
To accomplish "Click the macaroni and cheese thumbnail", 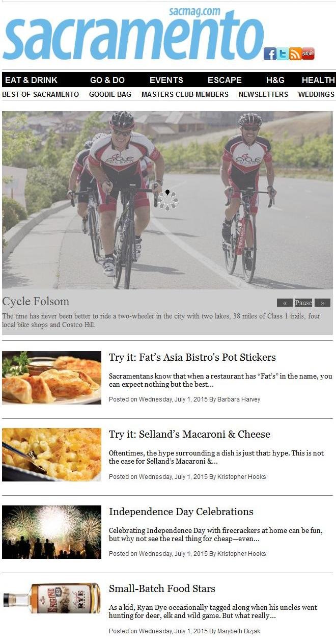I will (x=51, y=454).
